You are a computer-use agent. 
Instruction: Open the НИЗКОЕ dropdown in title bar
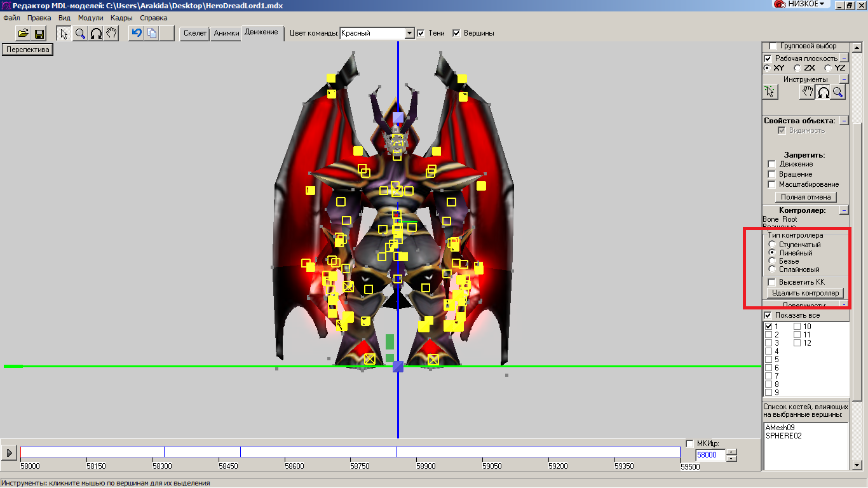(807, 4)
